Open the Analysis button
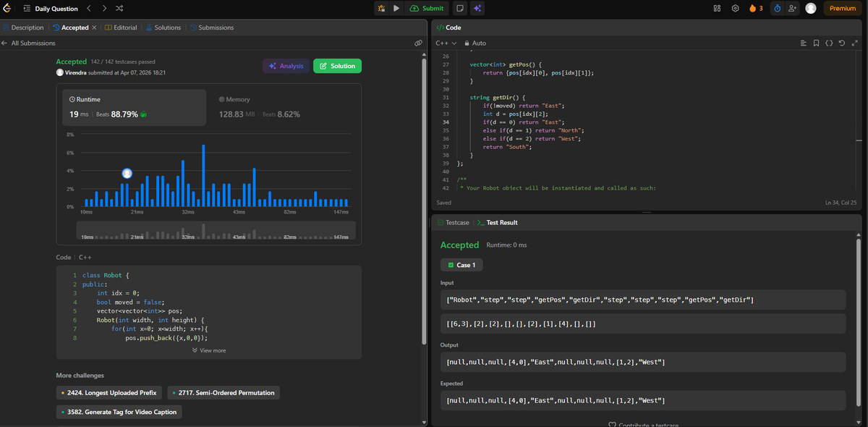The width and height of the screenshot is (868, 427). (x=286, y=66)
